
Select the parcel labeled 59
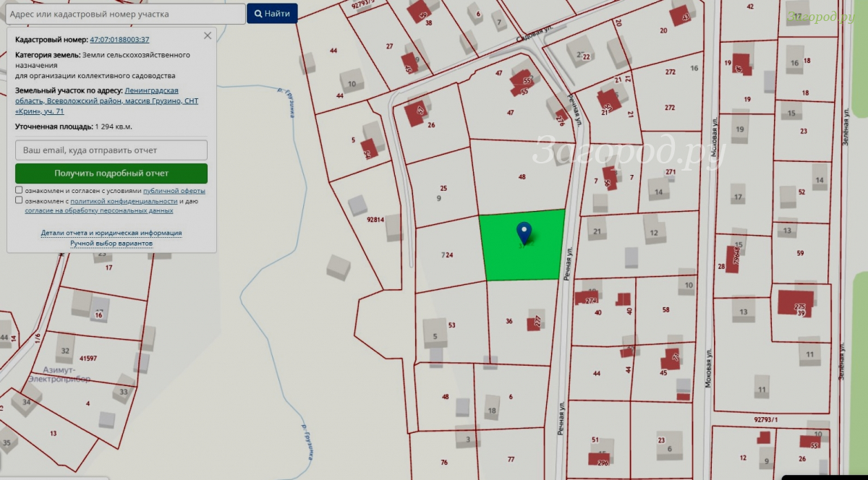tap(800, 253)
